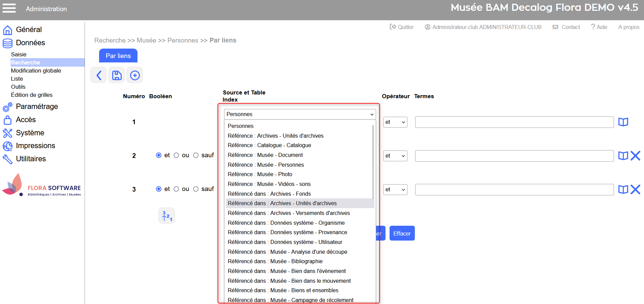Open the Outils menu item
644x304 pixels.
click(x=18, y=87)
